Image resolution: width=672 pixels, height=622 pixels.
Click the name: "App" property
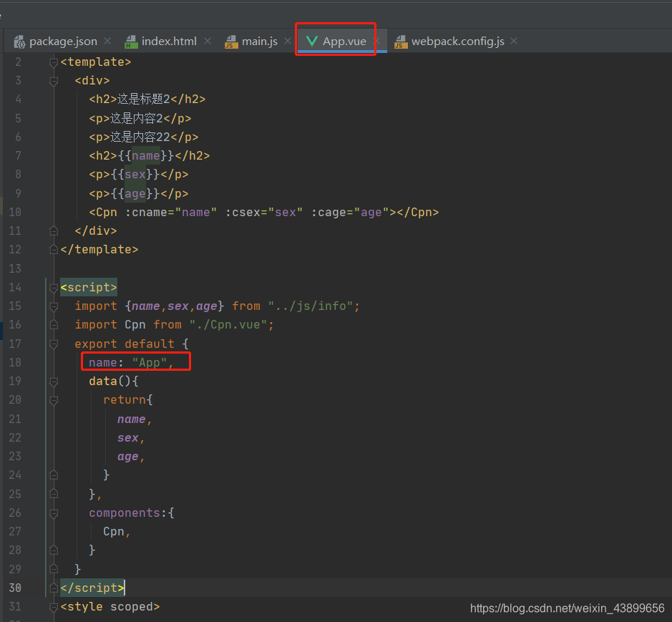[131, 363]
